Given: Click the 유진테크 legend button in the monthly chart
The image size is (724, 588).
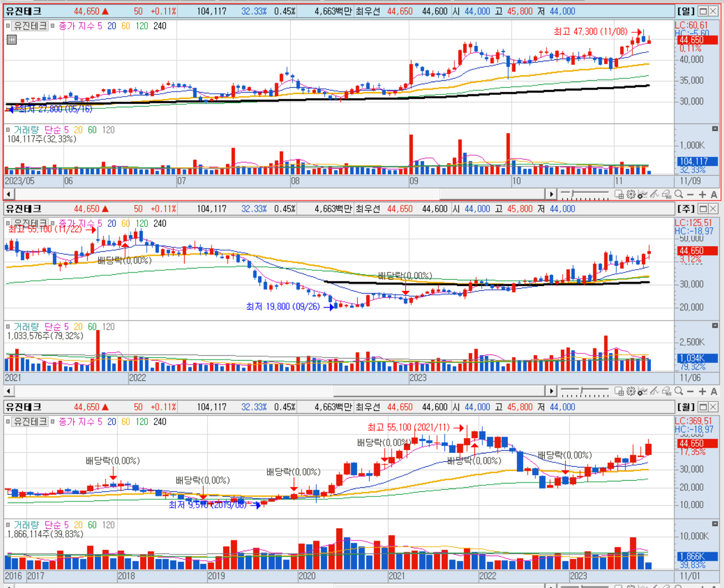Looking at the screenshot, I should click(x=30, y=422).
